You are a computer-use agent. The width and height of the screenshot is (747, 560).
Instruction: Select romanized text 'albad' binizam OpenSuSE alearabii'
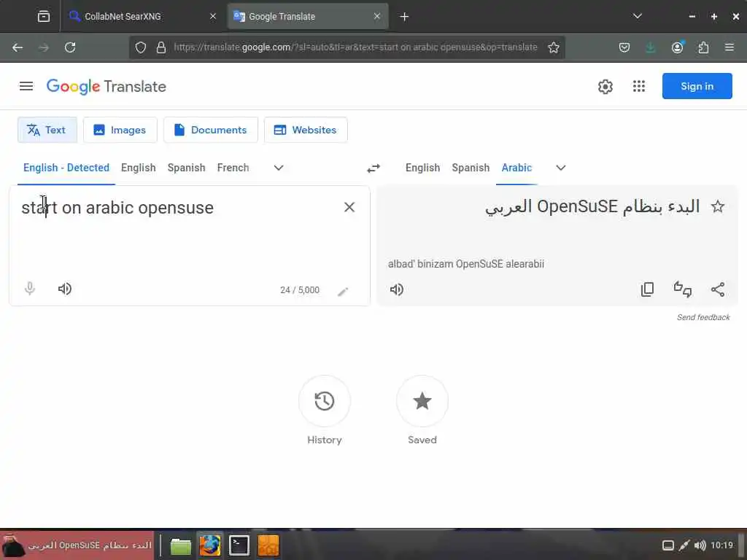[x=466, y=264]
